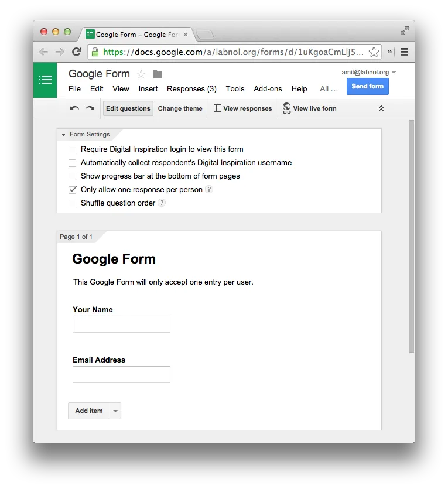The height and width of the screenshot is (489, 448).
Task: Click Change theme in toolbar
Action: (180, 108)
